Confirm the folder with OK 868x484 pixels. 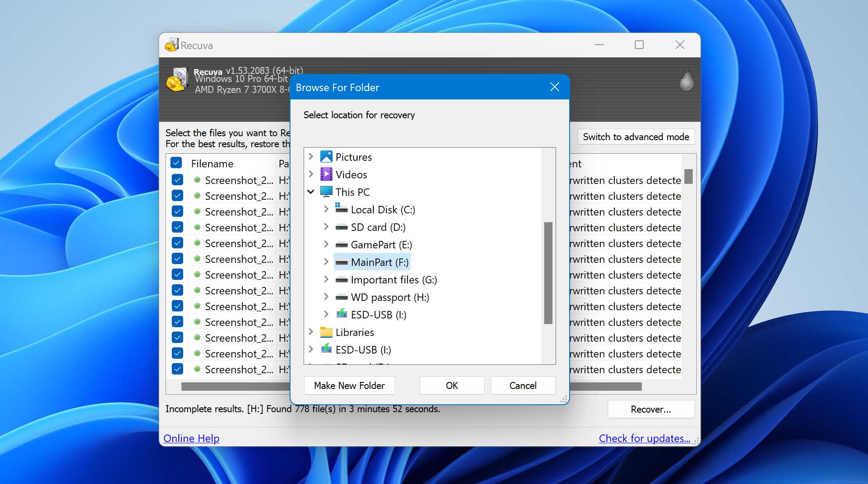point(452,385)
